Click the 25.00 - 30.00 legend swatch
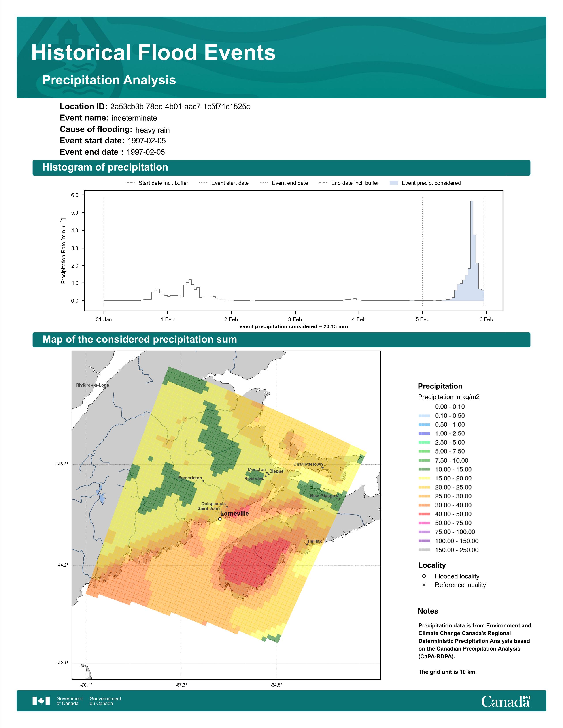 point(424,496)
